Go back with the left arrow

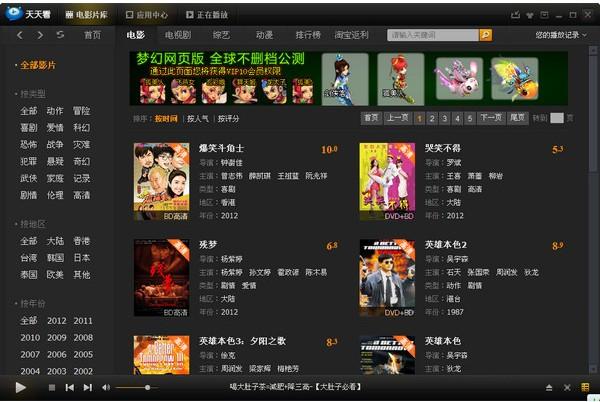19,35
